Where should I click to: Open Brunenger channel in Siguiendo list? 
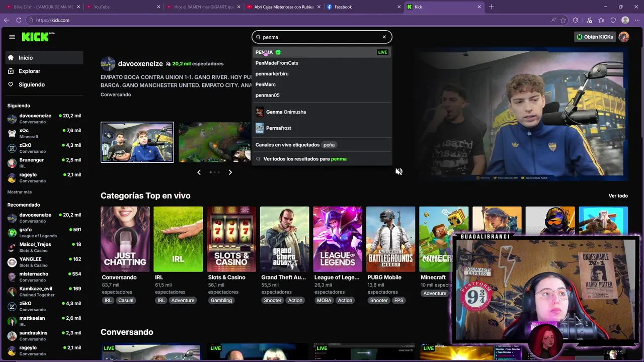(44, 163)
